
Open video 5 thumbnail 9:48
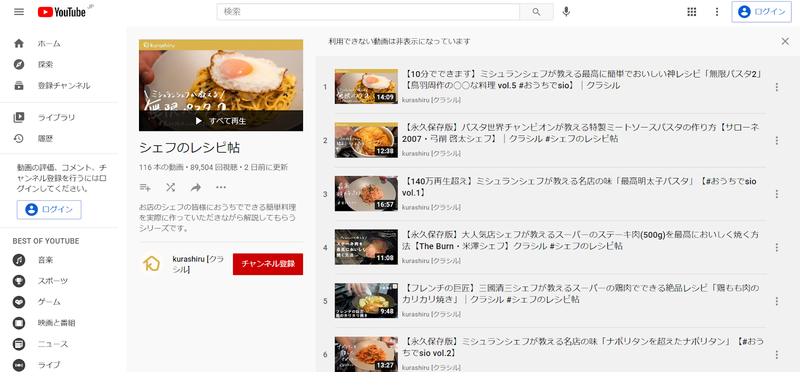366,301
